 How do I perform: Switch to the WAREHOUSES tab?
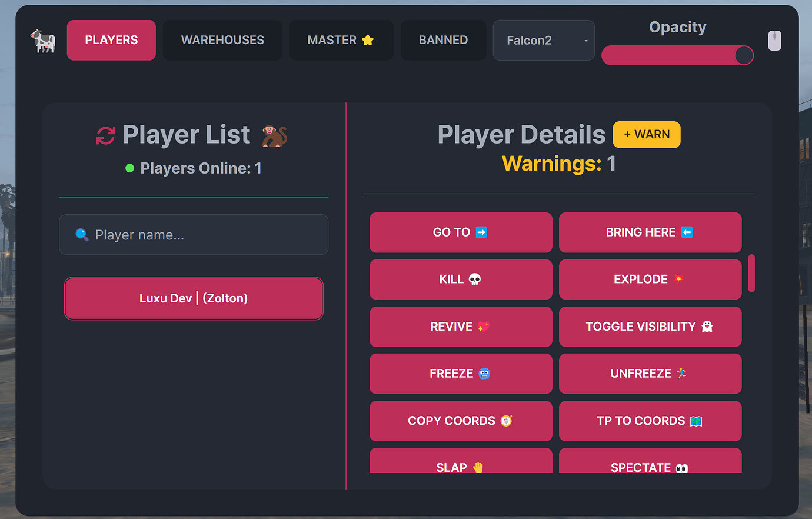point(222,39)
